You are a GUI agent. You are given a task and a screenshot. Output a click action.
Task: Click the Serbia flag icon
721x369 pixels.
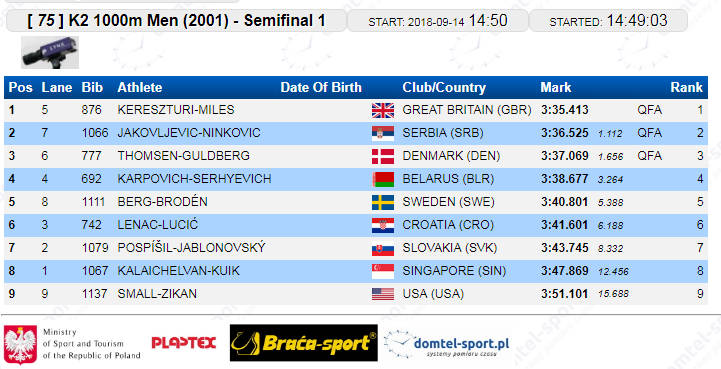click(x=383, y=133)
